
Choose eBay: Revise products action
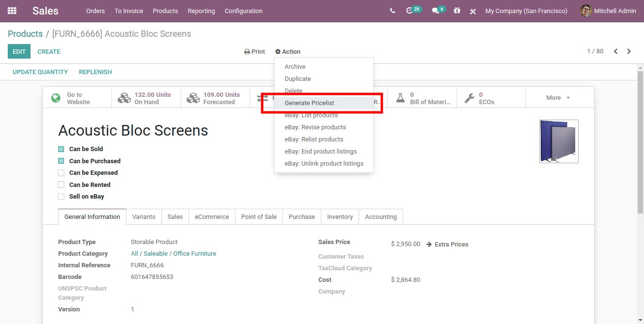[x=324, y=127]
